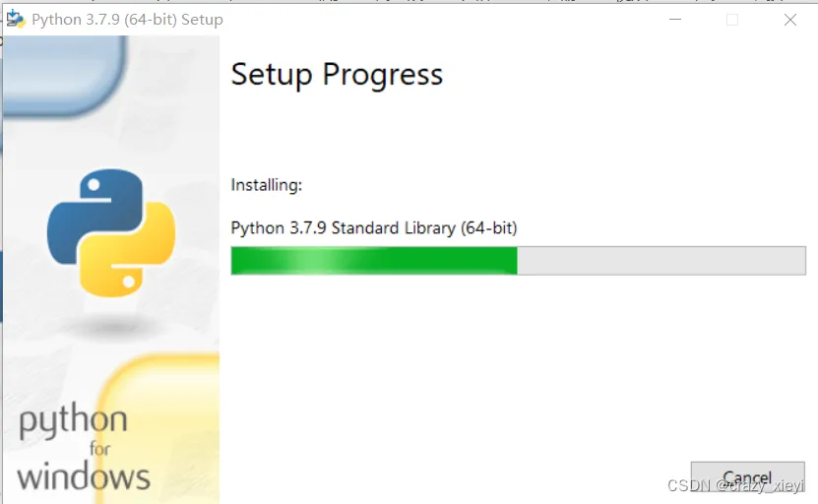Minimize the Python Setup window
This screenshot has height=504, width=818.
(x=674, y=19)
